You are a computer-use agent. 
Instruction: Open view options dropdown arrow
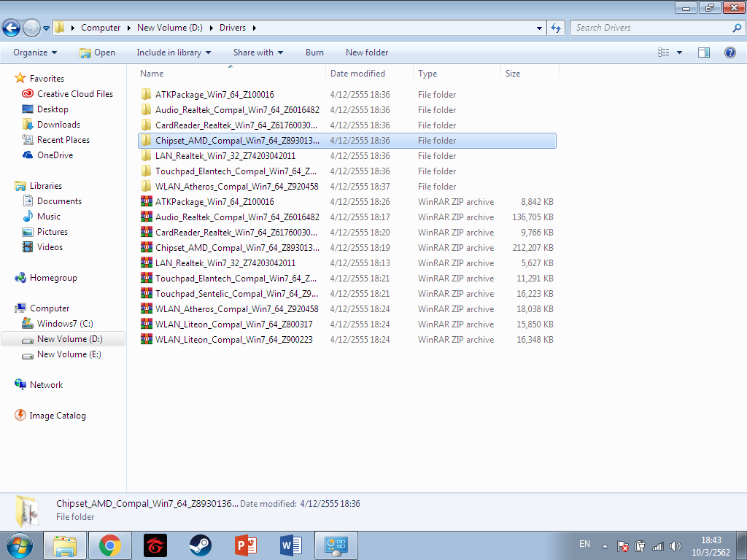point(679,52)
